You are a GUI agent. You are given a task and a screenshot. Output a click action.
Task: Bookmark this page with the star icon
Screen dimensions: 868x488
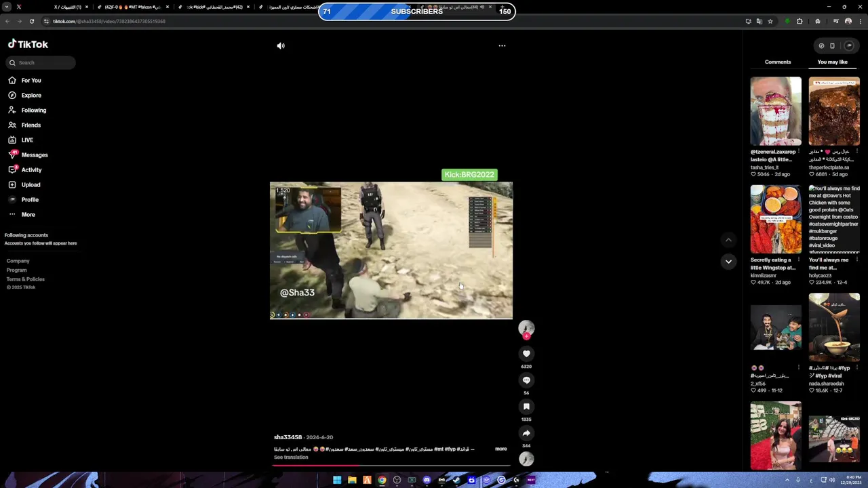point(770,21)
